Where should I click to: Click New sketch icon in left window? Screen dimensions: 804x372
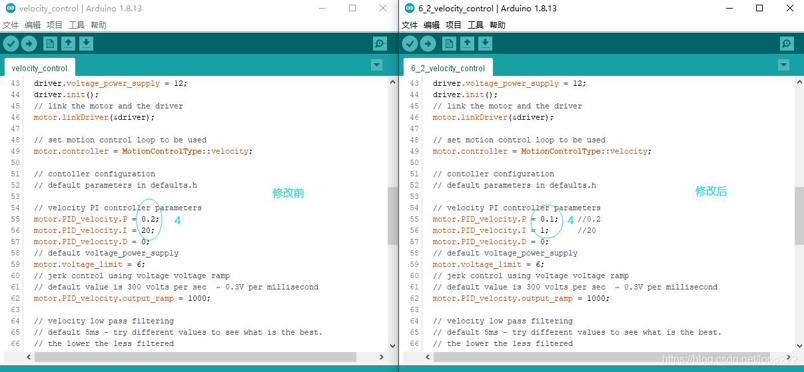(50, 44)
